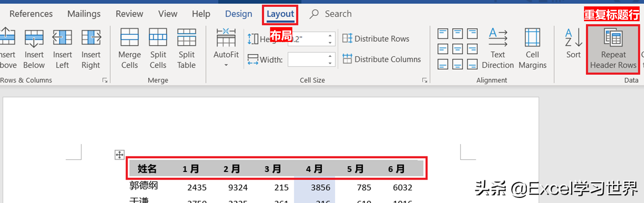Open the Mailings tab
644x203 pixels.
84,14
